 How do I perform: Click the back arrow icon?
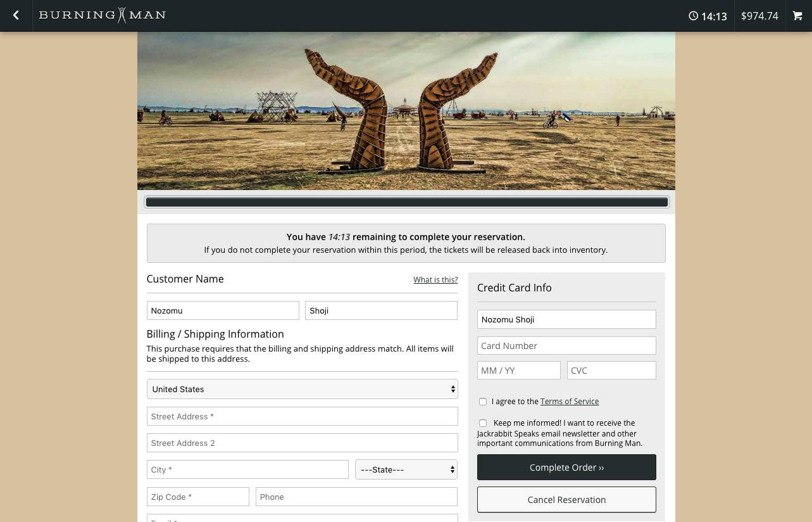pos(16,15)
